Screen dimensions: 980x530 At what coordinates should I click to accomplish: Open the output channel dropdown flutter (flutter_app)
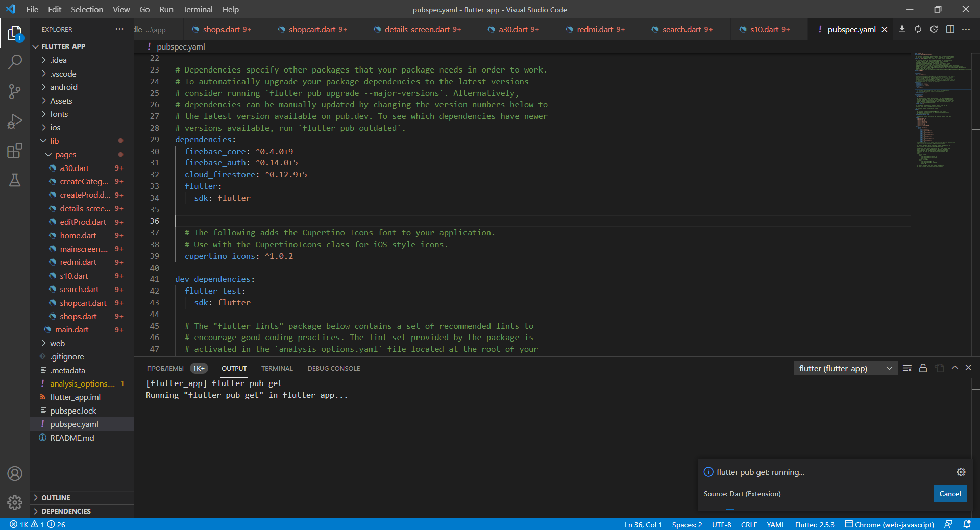pyautogui.click(x=845, y=368)
